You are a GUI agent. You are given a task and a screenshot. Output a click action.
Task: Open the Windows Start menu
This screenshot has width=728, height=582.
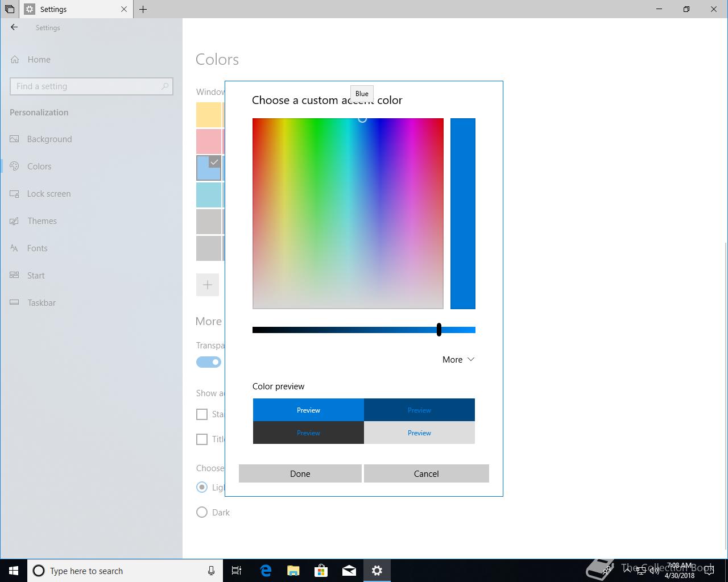pos(14,571)
